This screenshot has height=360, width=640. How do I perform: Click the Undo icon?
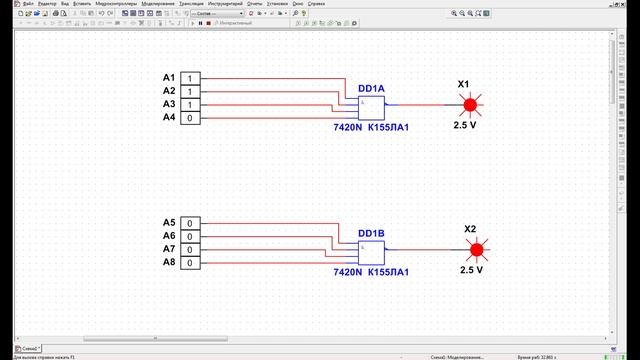101,13
